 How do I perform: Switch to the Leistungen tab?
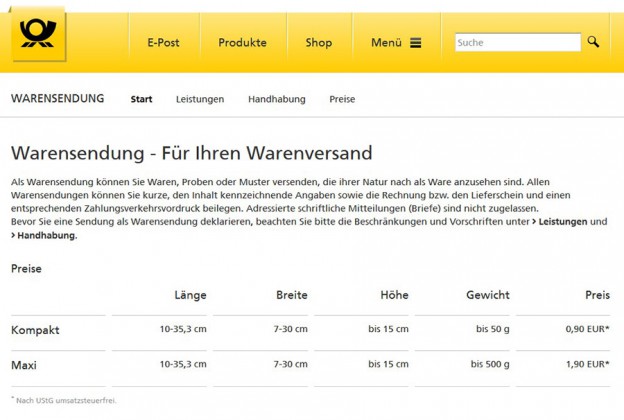(200, 99)
